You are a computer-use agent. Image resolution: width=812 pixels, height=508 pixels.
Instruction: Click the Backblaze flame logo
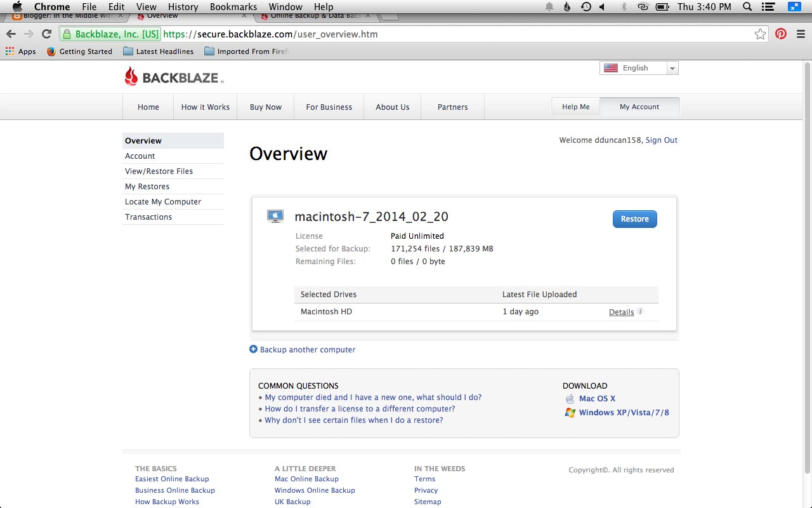pyautogui.click(x=131, y=76)
